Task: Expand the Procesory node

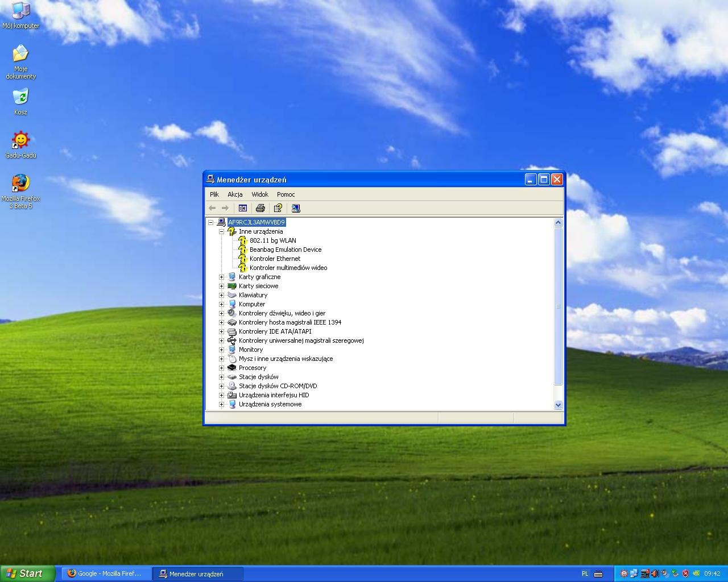Action: point(222,368)
